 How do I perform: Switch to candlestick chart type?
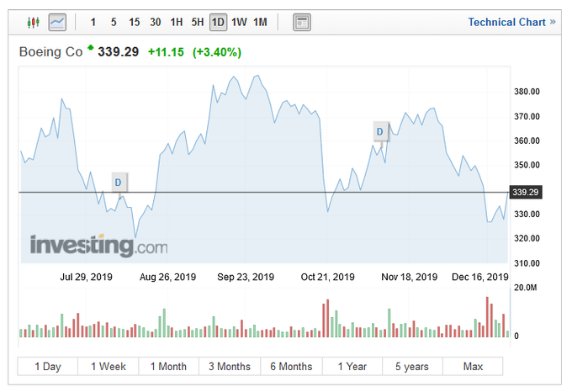(33, 23)
